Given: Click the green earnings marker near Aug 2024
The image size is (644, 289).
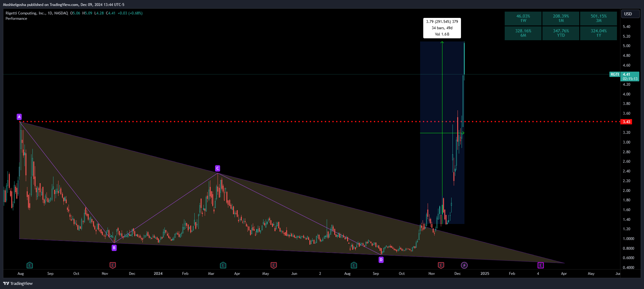Looking at the screenshot, I should [354, 265].
